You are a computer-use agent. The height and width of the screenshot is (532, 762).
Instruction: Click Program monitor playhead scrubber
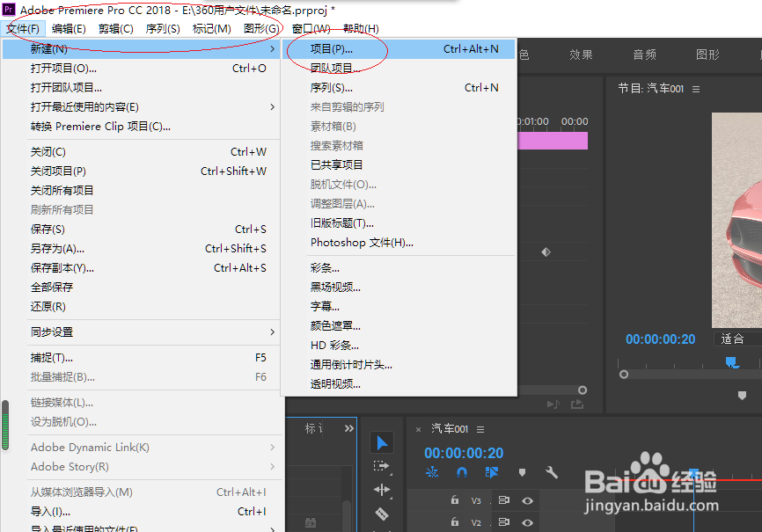732,362
